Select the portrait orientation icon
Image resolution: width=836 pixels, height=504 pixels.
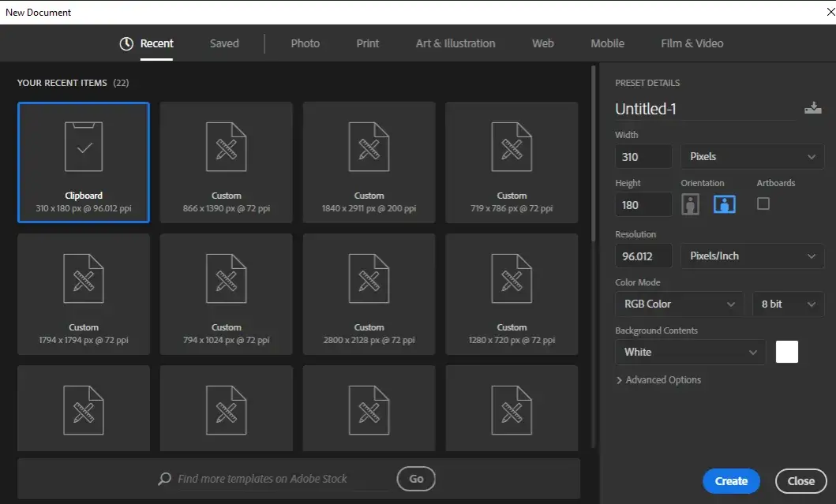coord(690,203)
